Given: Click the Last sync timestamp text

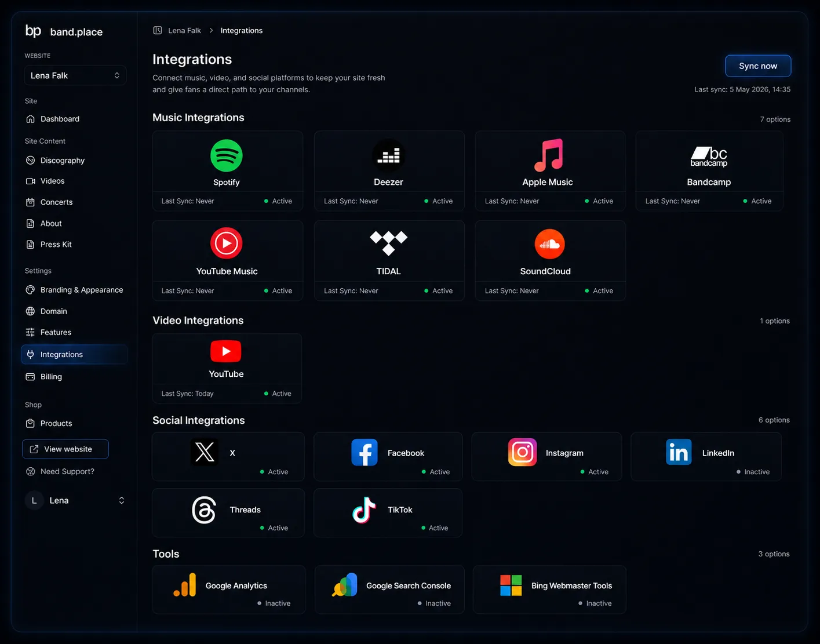Looking at the screenshot, I should [x=742, y=89].
